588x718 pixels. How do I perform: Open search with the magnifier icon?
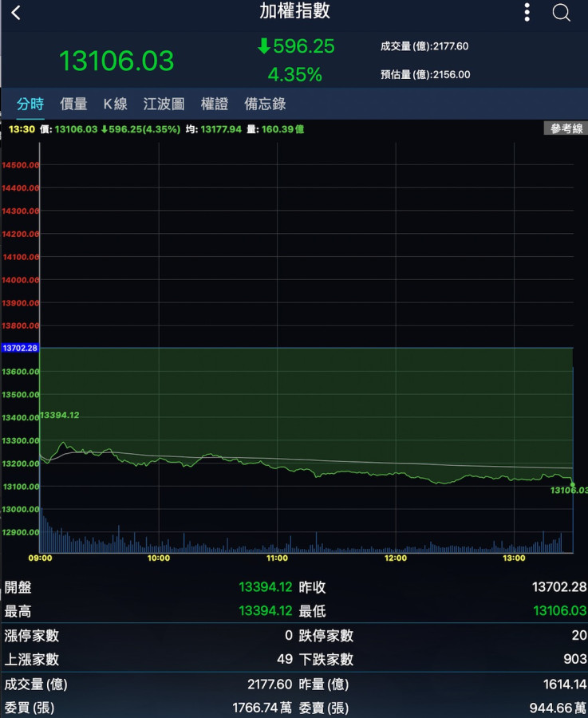coord(562,13)
